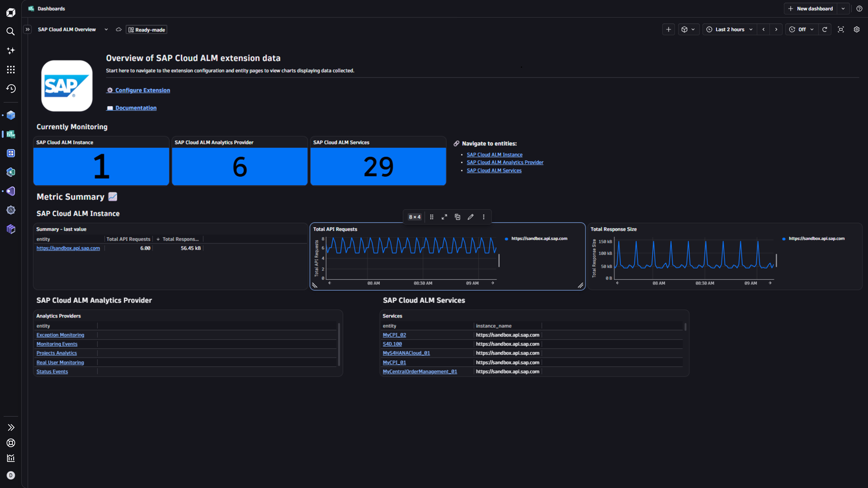Open the auto-refresh Off dropdown

pos(802,29)
